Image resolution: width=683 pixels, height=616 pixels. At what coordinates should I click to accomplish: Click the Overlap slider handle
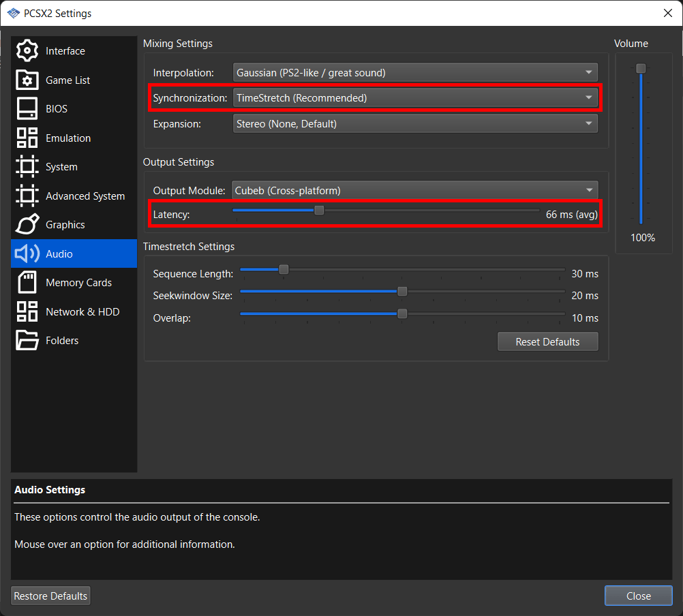(402, 313)
